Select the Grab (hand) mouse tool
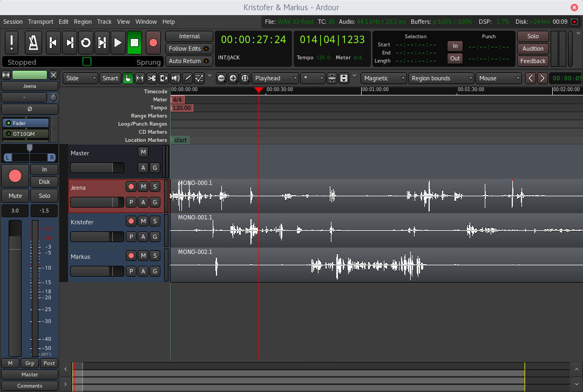This screenshot has width=583, height=392. pyautogui.click(x=127, y=78)
